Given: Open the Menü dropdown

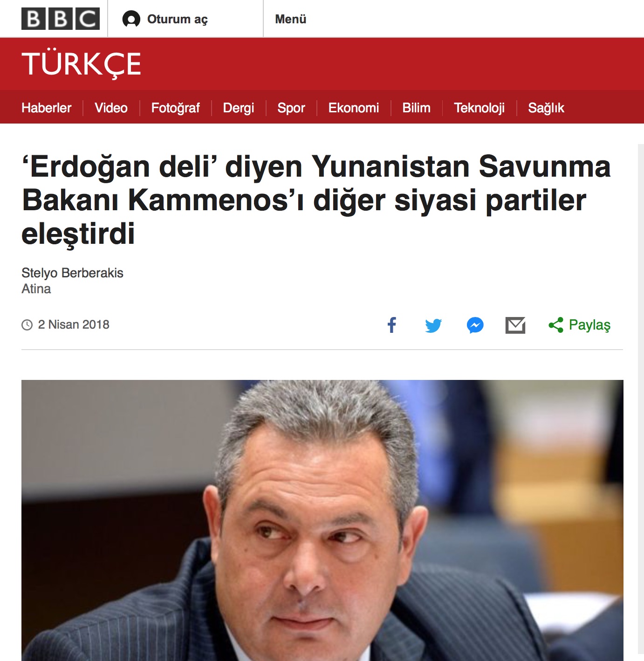Looking at the screenshot, I should pos(291,19).
